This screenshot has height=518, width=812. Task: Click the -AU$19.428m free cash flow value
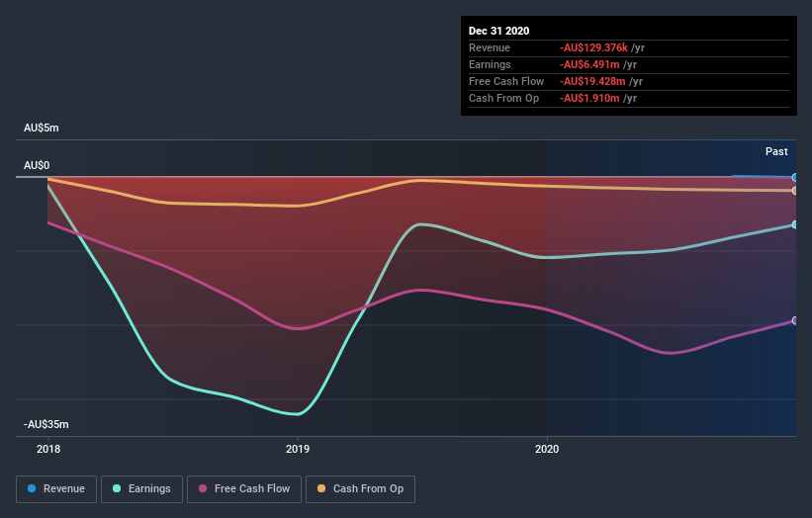592,81
